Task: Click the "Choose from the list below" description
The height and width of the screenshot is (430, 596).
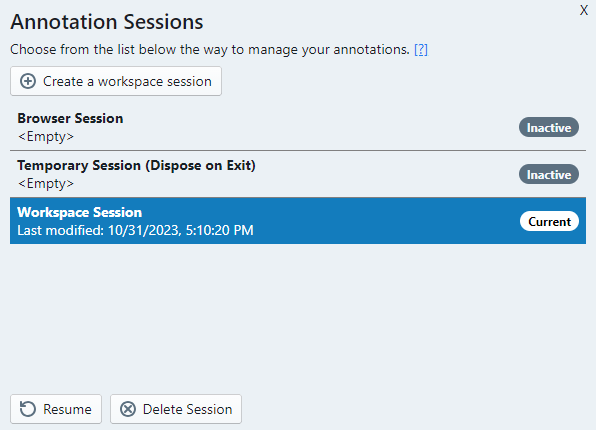Action: click(210, 49)
